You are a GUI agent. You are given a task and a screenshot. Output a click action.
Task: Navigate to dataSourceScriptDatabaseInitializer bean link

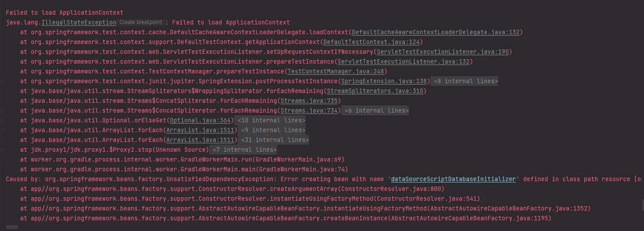point(454,179)
